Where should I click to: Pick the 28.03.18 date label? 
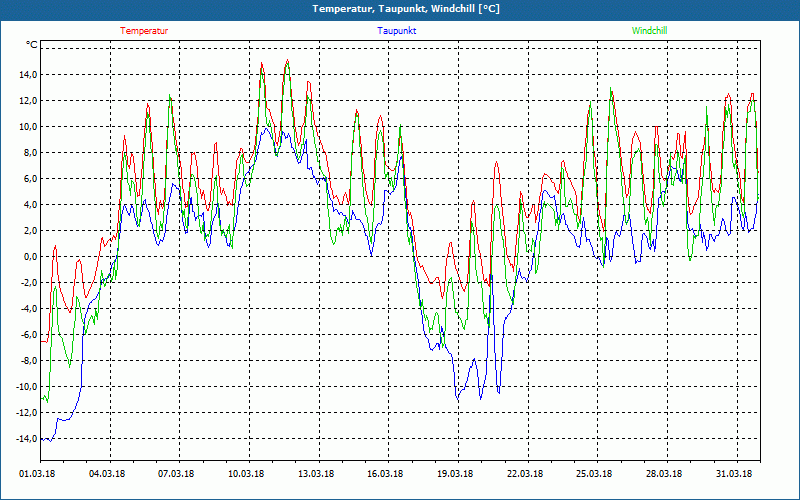(663, 474)
